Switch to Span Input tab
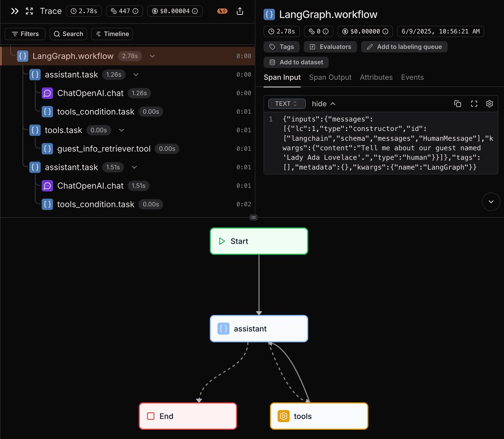504x439 pixels. coord(282,77)
